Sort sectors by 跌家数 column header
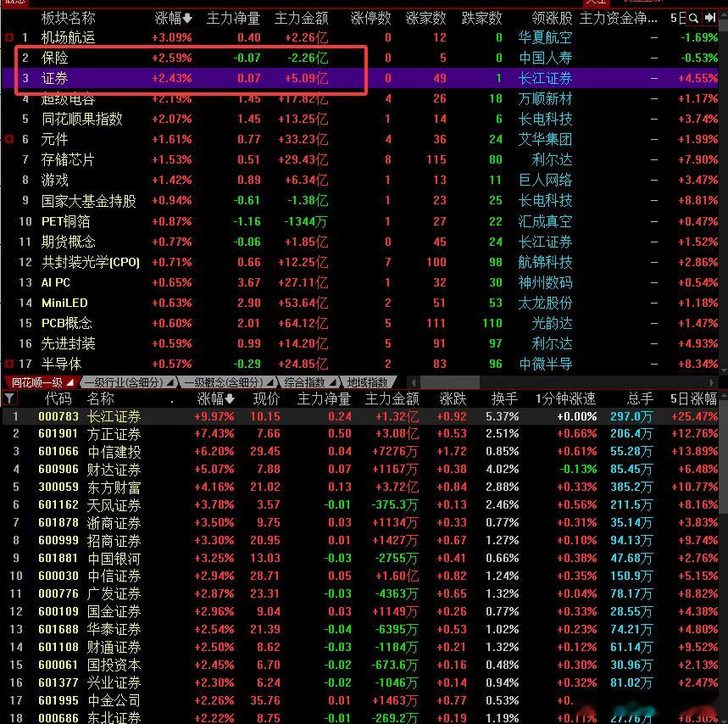The width and height of the screenshot is (728, 724). tap(481, 18)
